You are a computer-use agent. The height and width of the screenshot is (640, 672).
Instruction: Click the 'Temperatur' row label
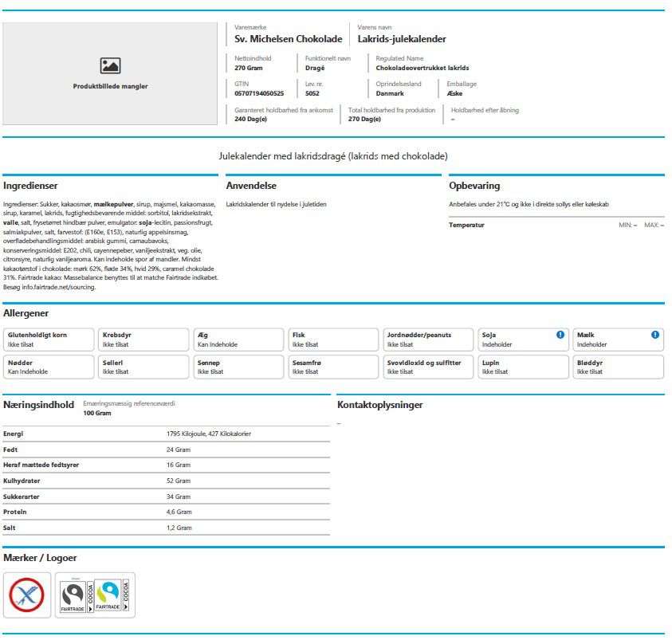pos(466,226)
